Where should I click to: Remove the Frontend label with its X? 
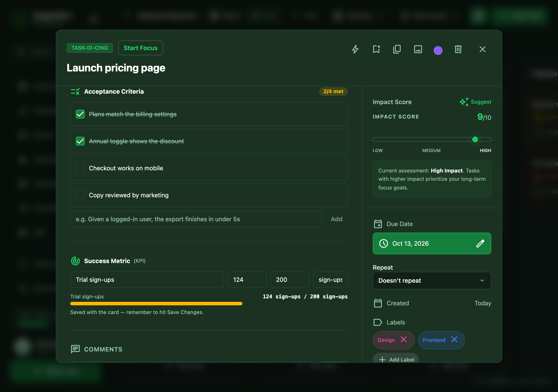tap(454, 340)
